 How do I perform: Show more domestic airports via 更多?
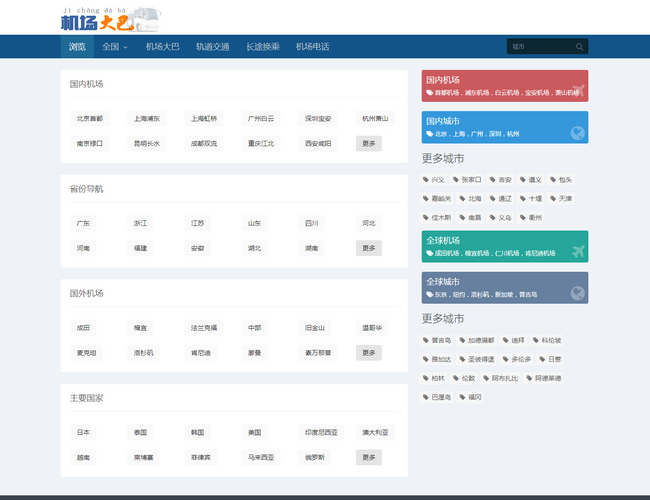[369, 143]
